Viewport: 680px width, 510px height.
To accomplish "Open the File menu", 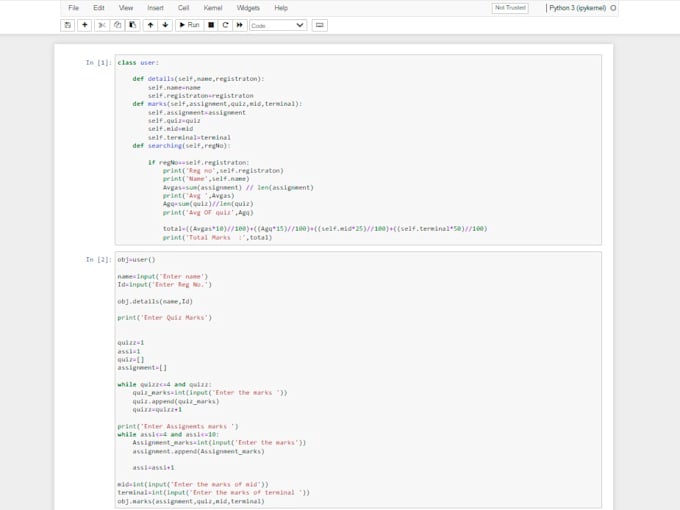I will [73, 8].
